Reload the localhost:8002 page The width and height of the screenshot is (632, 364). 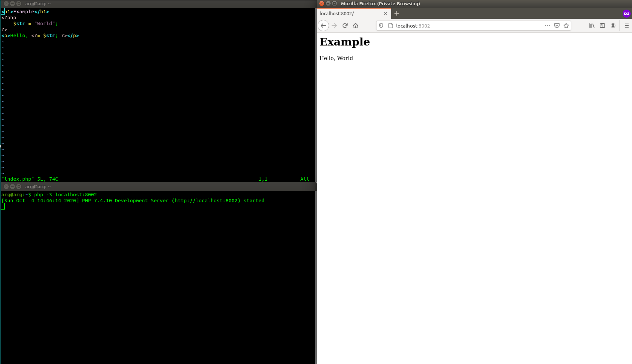(x=345, y=26)
